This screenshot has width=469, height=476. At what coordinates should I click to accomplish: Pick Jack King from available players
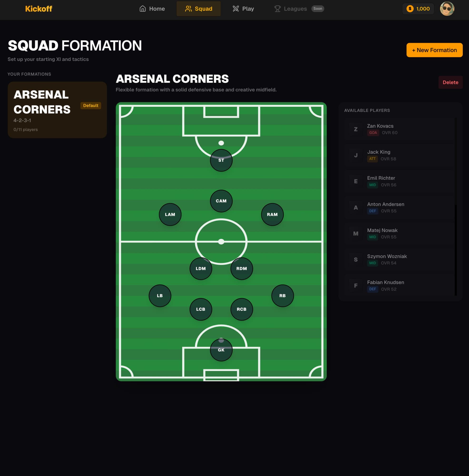point(399,155)
